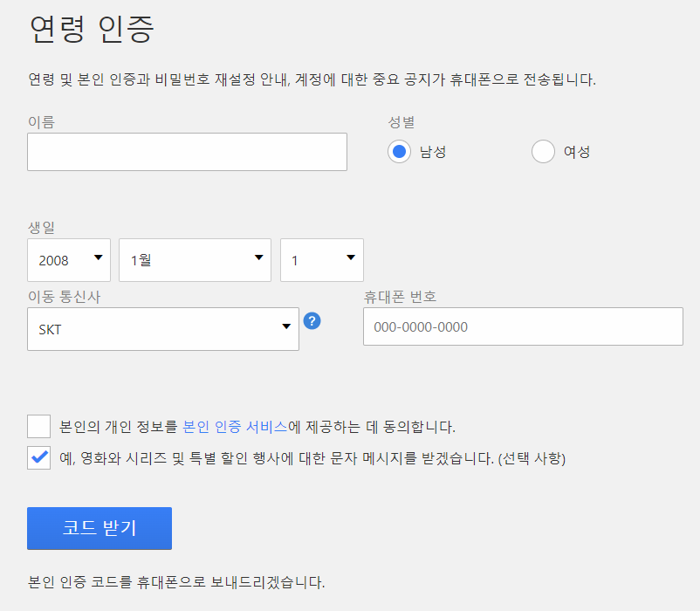Expand the 이동 통신사 dropdown showing SKT

(x=163, y=329)
